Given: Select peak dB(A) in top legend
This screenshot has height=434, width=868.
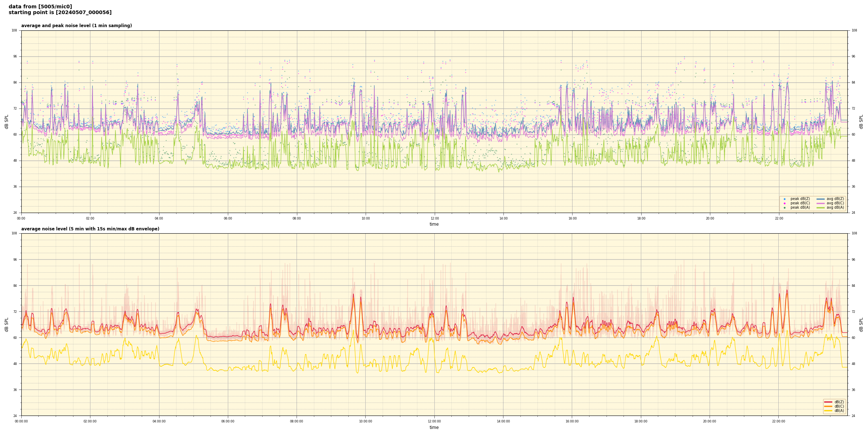Looking at the screenshot, I should [800, 208].
